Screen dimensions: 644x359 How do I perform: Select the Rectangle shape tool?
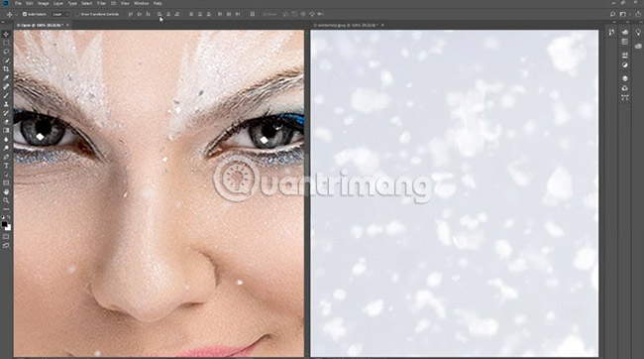pos(6,183)
